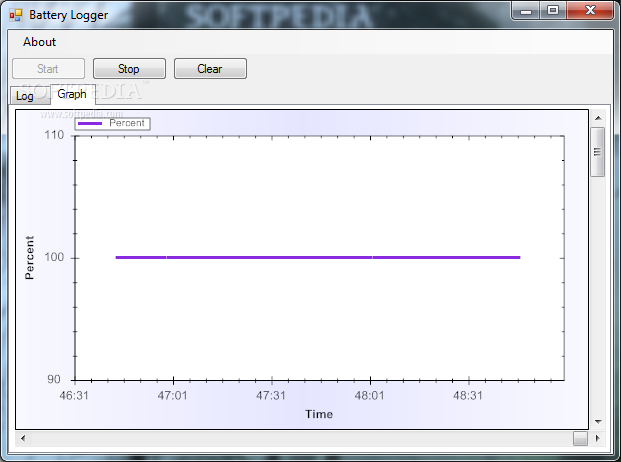This screenshot has height=462, width=621.
Task: Click the purple Percent data line
Action: [x=318, y=258]
